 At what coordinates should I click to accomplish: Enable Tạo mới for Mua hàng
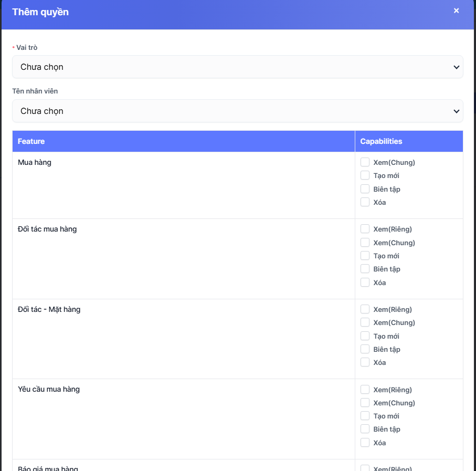click(365, 175)
